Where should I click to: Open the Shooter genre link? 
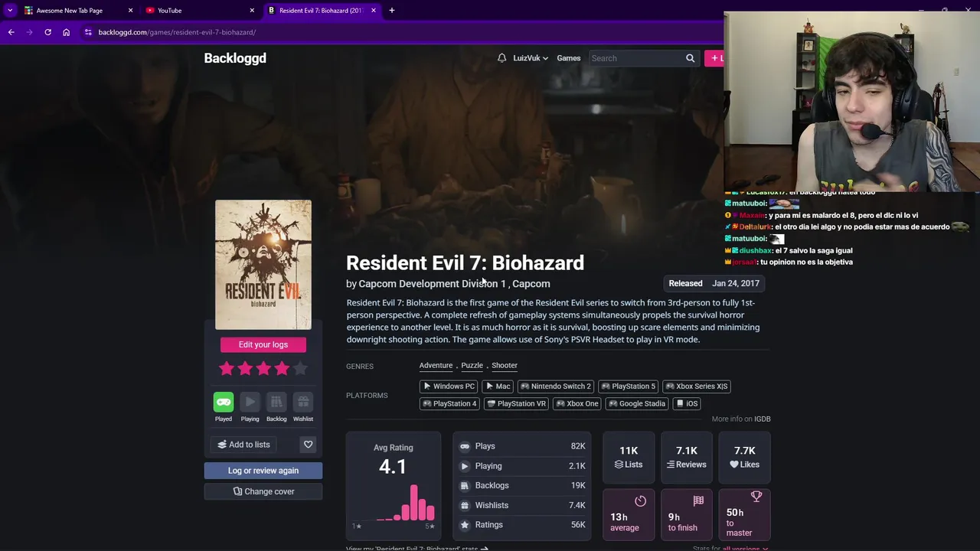pos(505,366)
